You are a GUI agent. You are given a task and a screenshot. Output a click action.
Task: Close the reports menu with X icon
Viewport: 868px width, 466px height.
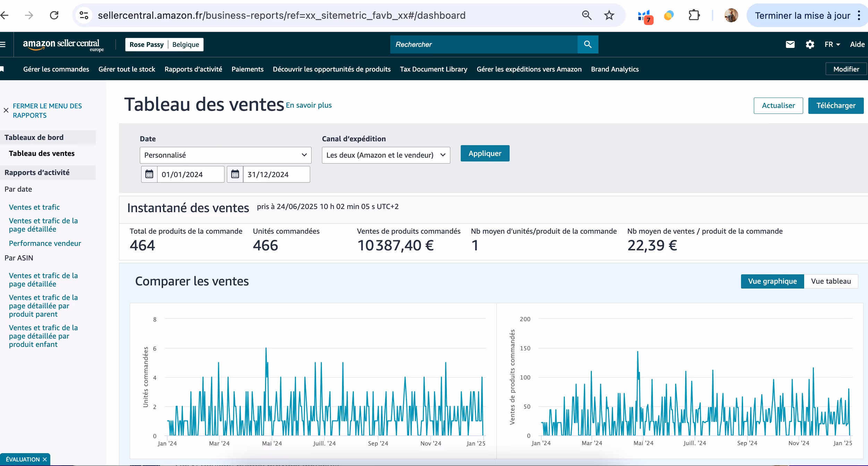click(6, 110)
